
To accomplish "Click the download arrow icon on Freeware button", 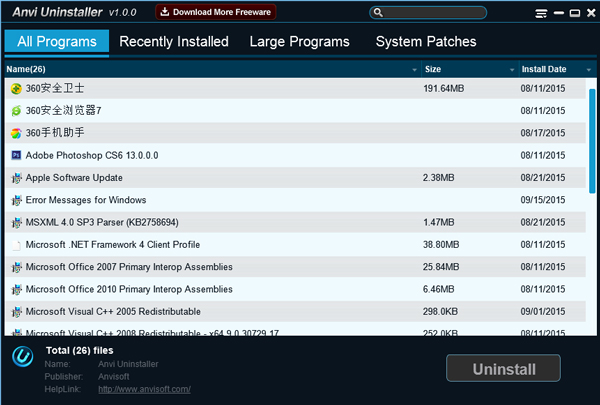I will tap(165, 12).
